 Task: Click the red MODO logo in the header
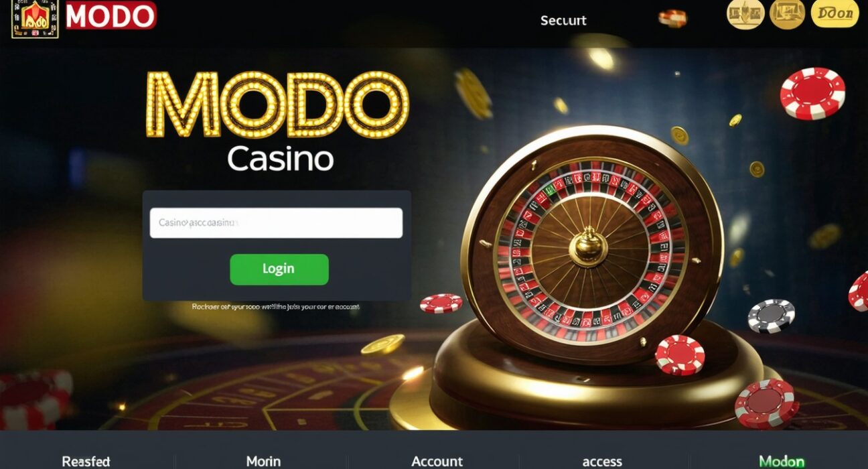point(111,15)
